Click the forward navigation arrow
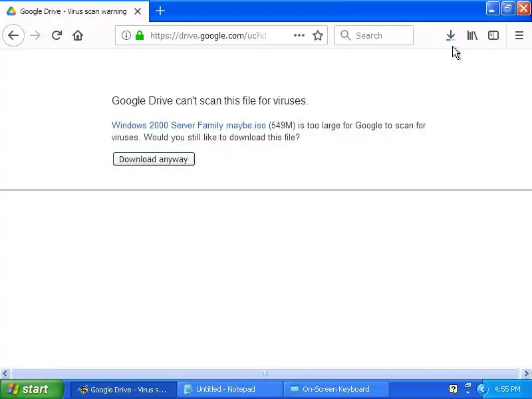 click(x=35, y=35)
